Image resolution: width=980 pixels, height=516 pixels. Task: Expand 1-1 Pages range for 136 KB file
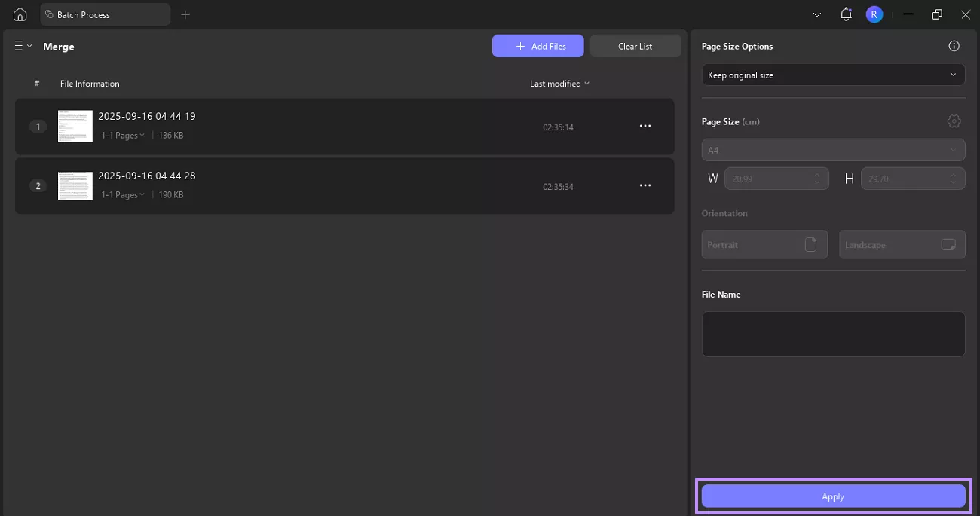click(124, 136)
